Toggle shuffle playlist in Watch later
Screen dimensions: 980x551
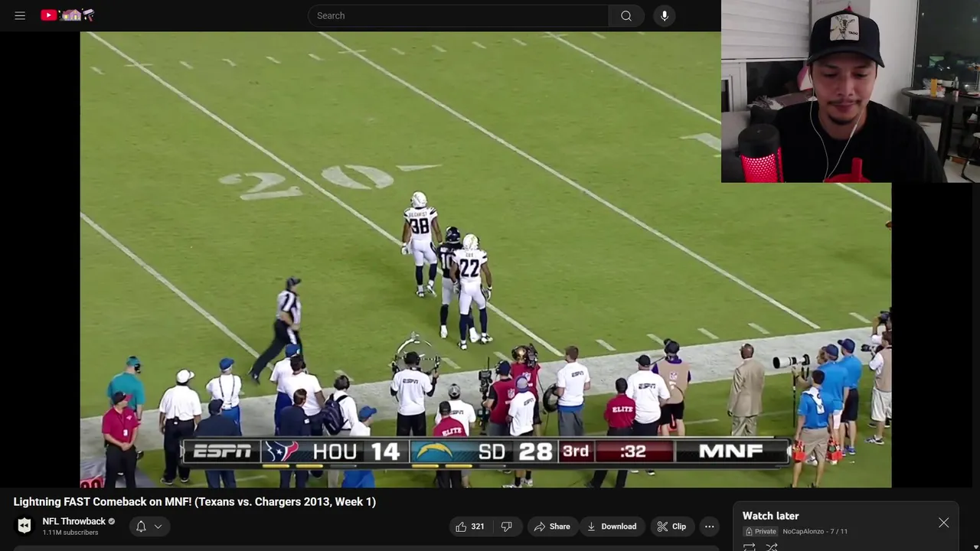pyautogui.click(x=772, y=546)
